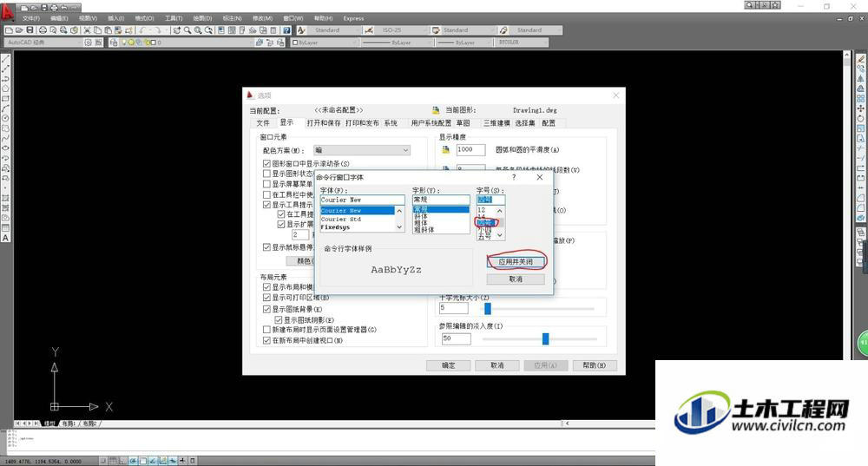Toggle 图形窗口中显示滚动条 checkbox
This screenshot has width=868, height=466.
click(266, 164)
